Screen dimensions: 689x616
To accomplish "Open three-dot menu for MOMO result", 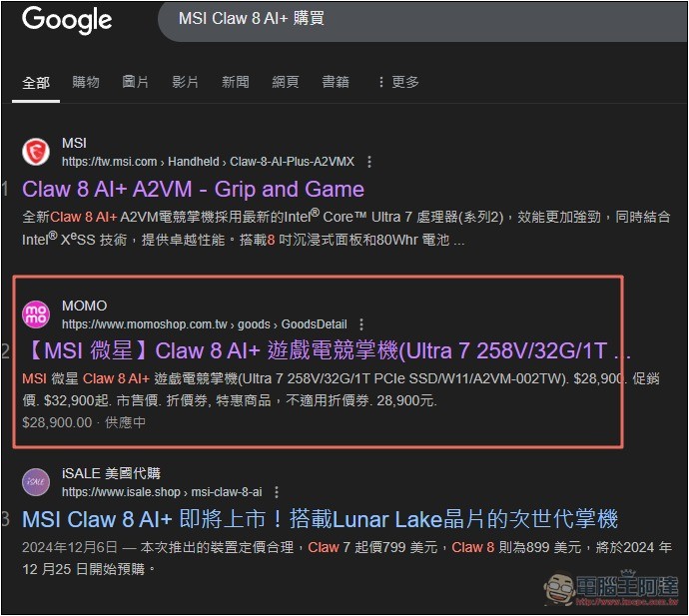I will click(361, 324).
